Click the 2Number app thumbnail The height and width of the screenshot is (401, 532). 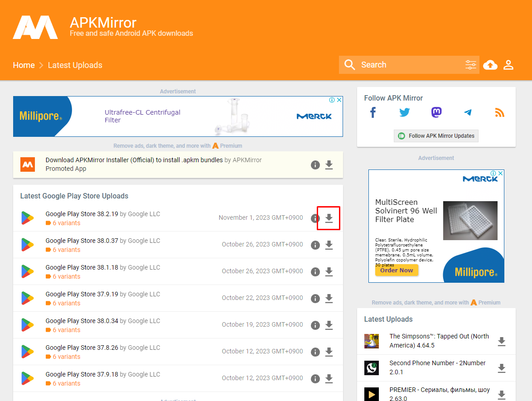(x=372, y=368)
